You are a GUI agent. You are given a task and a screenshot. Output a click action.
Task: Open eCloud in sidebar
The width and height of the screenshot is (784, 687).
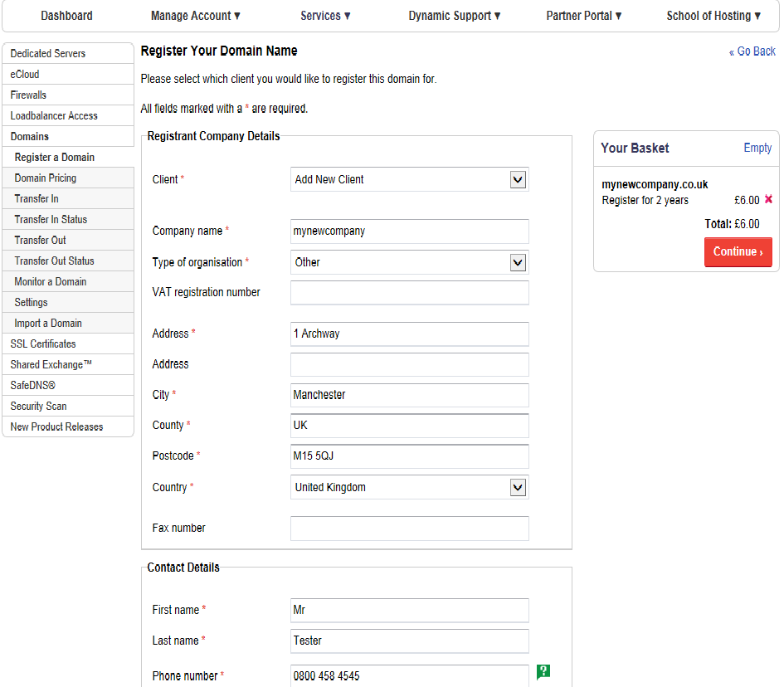[x=68, y=75]
